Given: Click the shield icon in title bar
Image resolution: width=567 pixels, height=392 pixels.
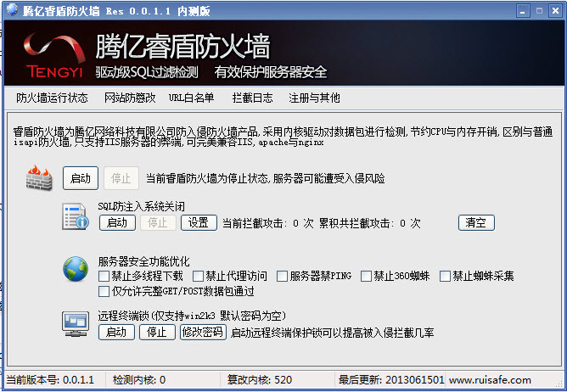Looking at the screenshot, I should [x=12, y=10].
